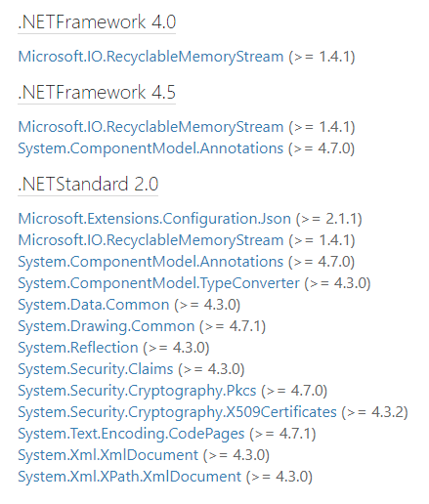Follow the System.ComponentModel.TypeConverter package link

[x=158, y=283]
